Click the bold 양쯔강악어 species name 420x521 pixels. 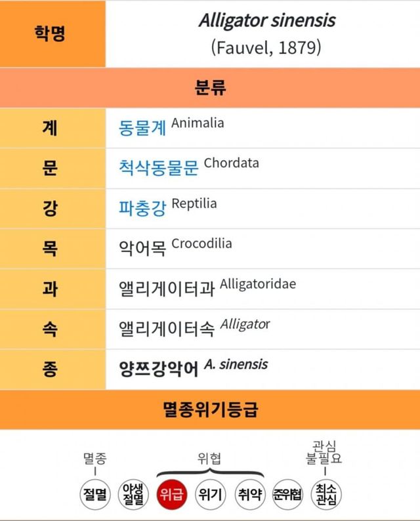[158, 368]
